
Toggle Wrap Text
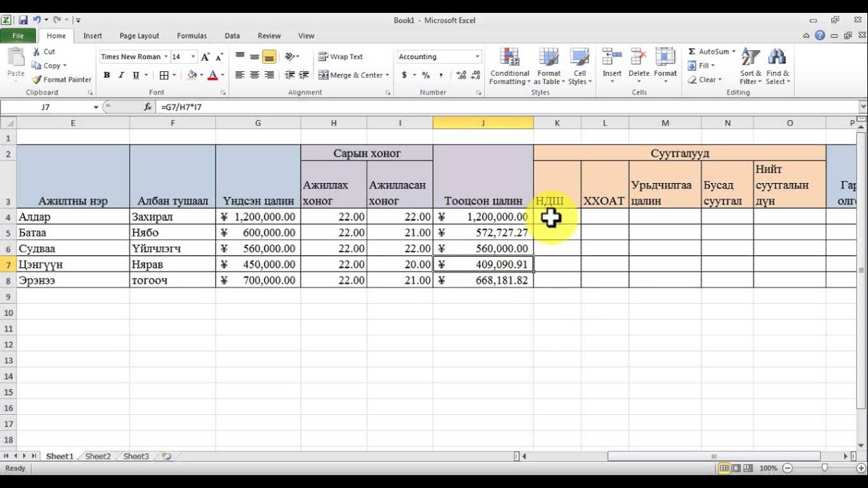tap(341, 57)
